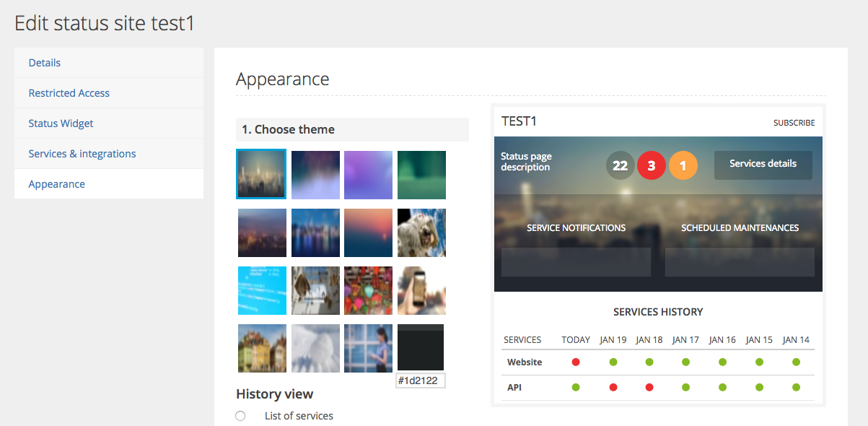Click Website green dot under JAN 19
Screen dimensions: 868x426
coord(613,362)
